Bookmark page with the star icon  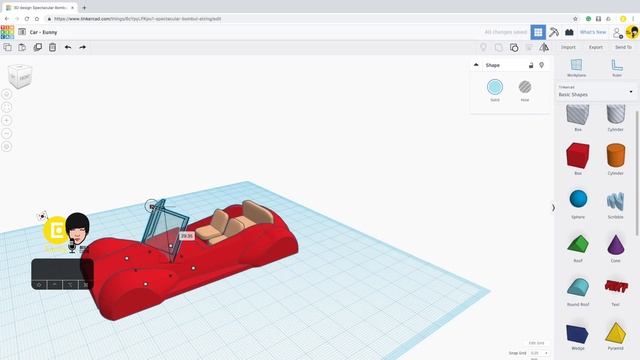click(575, 19)
